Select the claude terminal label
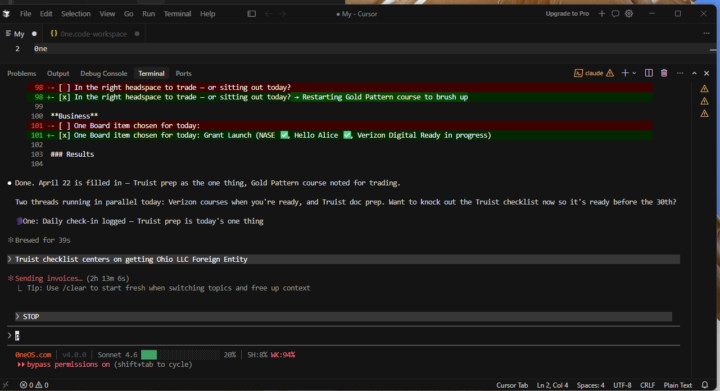Image resolution: width=720 pixels, height=391 pixels. 594,73
